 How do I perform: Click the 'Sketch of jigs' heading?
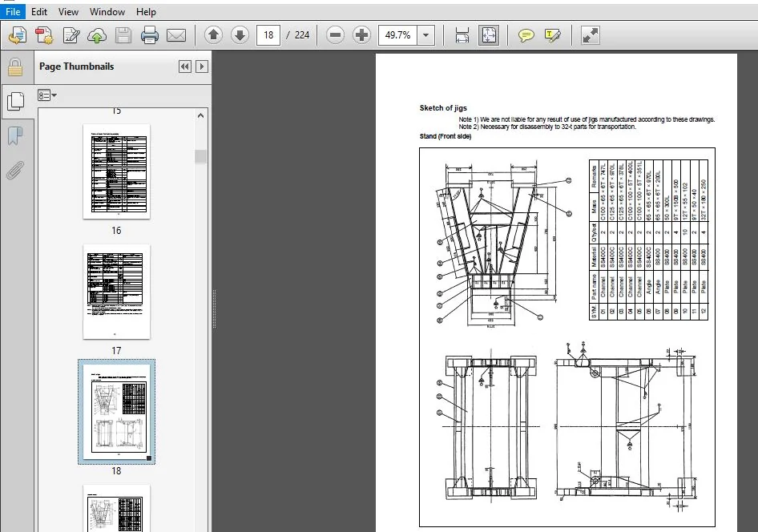pos(443,108)
